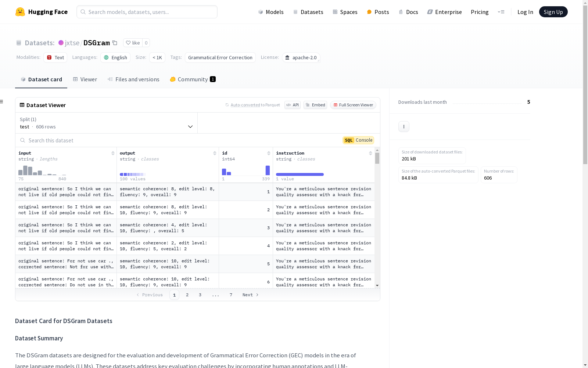Image resolution: width=588 pixels, height=368 pixels.
Task: Click the output classes histogram
Action: pos(133,174)
